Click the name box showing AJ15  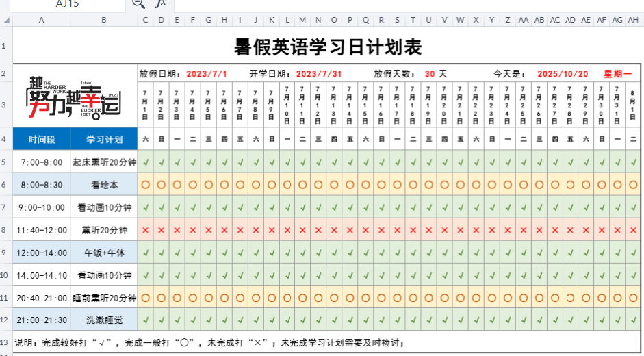67,4
